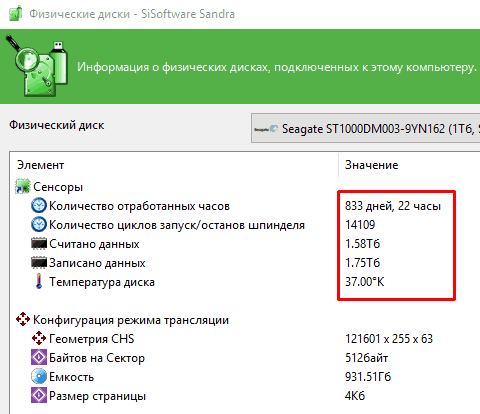Select the 'Сенсоры' group icon
Viewport: 480px width, 414px height.
click(x=23, y=187)
